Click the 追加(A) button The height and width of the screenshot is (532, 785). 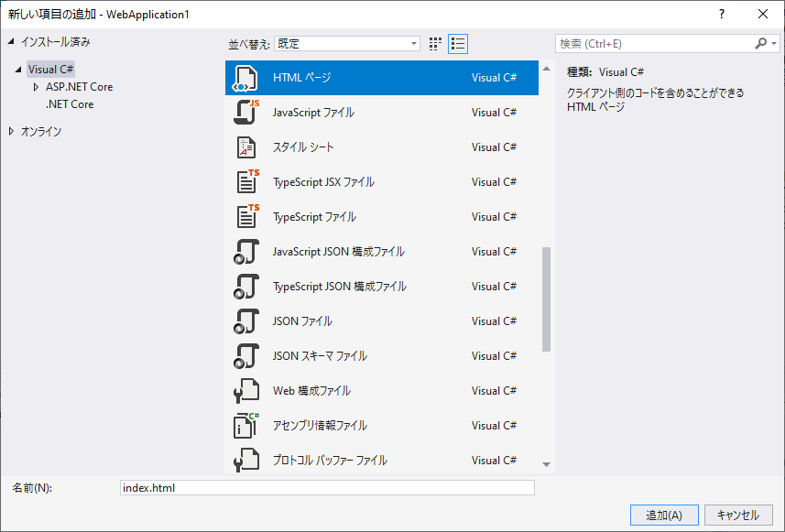(x=664, y=515)
